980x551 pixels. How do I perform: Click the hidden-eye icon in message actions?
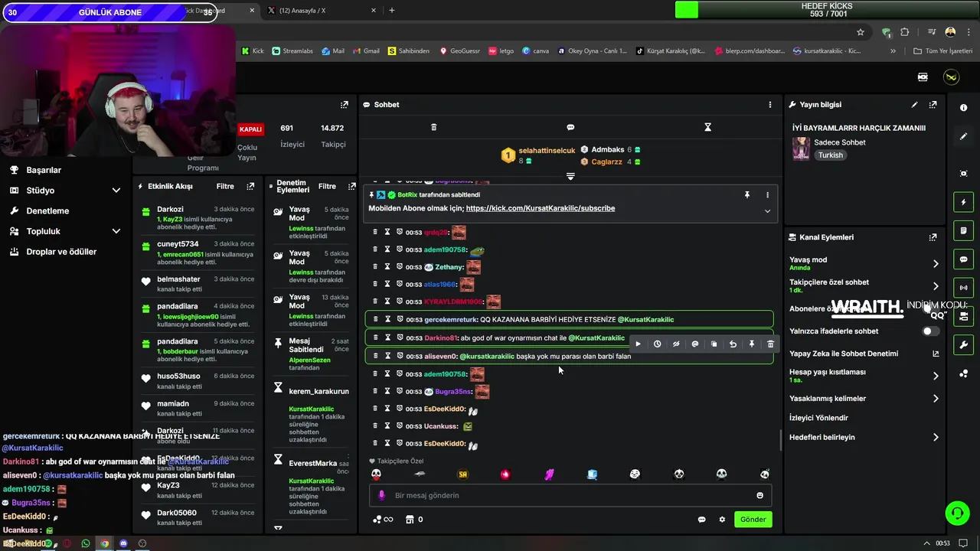tap(676, 344)
